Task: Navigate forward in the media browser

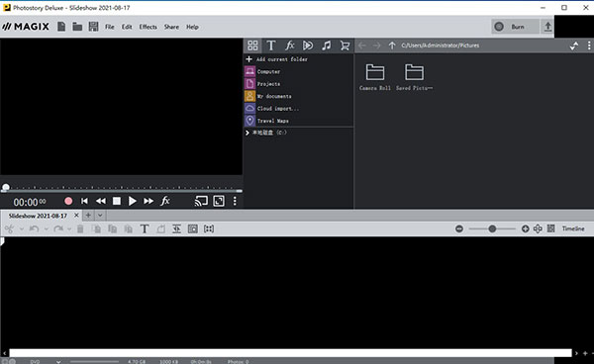Action: pyautogui.click(x=376, y=45)
